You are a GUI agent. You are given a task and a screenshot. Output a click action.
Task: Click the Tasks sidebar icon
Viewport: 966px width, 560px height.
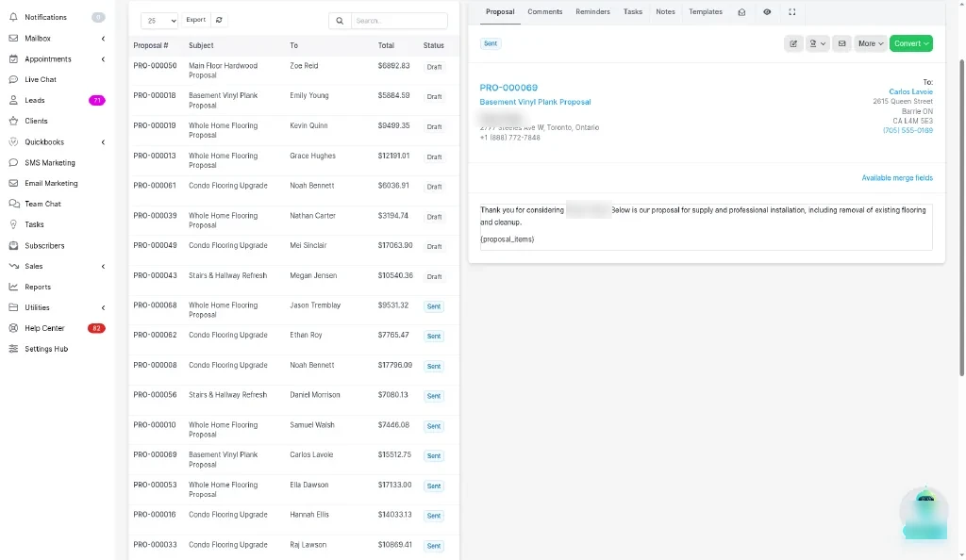13,224
